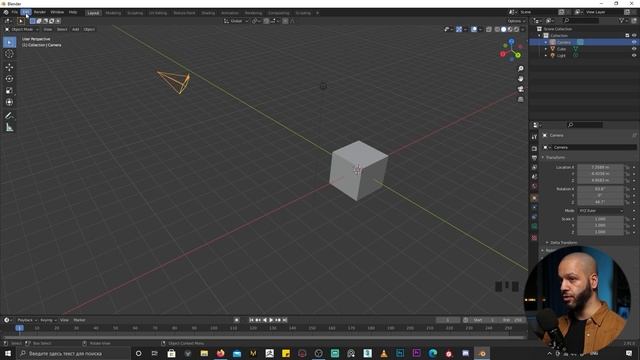This screenshot has height=360, width=640.
Task: Toggle Collection visibility eye icon
Action: click(634, 36)
